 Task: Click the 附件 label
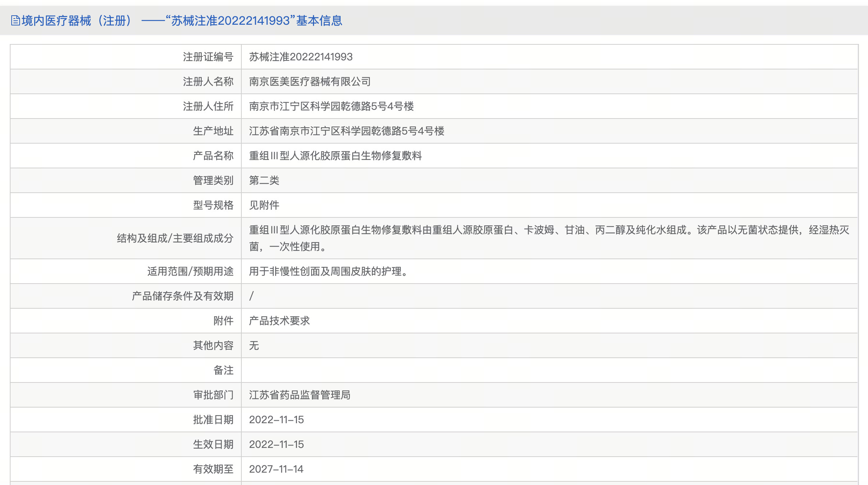pyautogui.click(x=223, y=321)
